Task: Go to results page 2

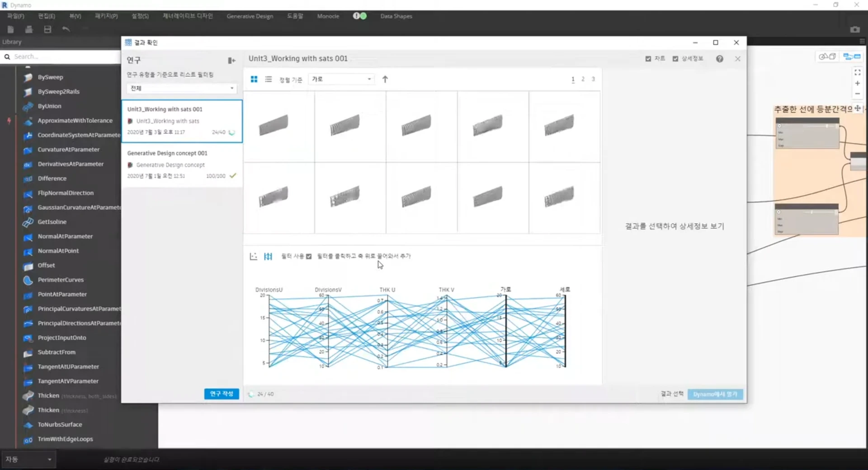Action: [x=583, y=79]
